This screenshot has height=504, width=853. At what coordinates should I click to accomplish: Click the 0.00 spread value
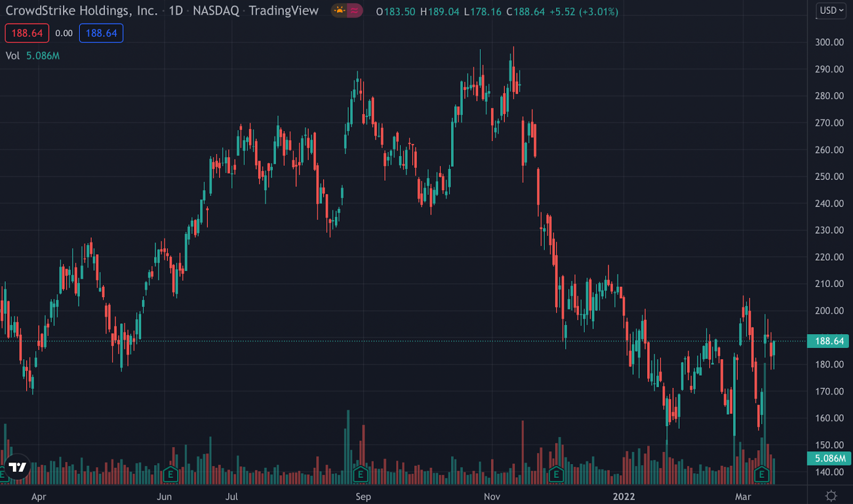point(64,33)
